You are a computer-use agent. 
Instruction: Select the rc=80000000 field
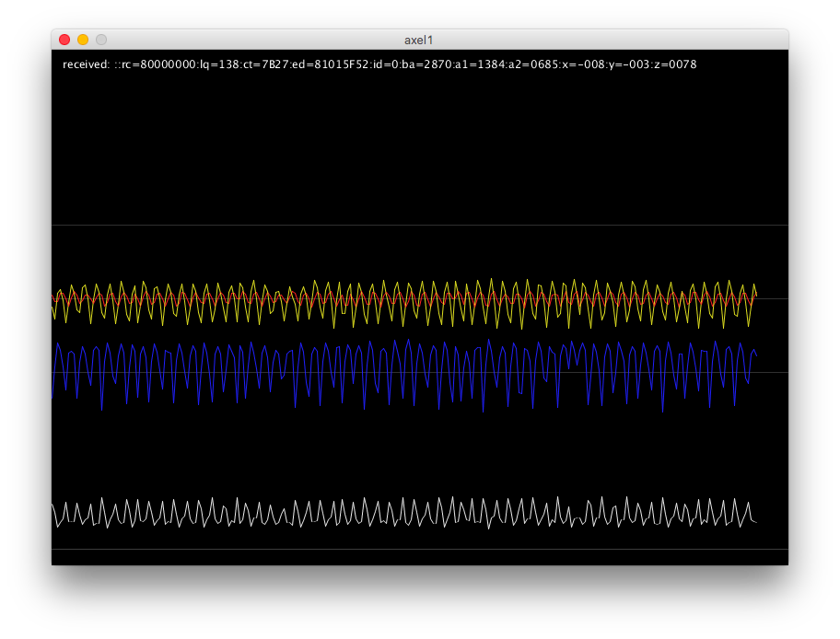158,64
